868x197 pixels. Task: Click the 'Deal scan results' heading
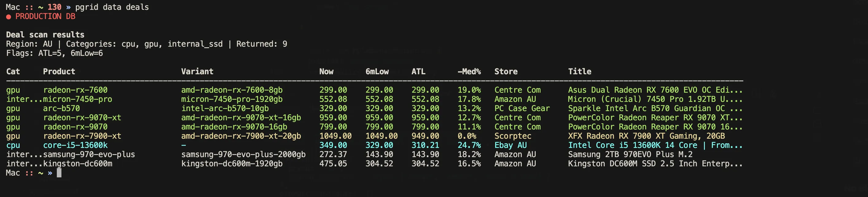(45, 35)
